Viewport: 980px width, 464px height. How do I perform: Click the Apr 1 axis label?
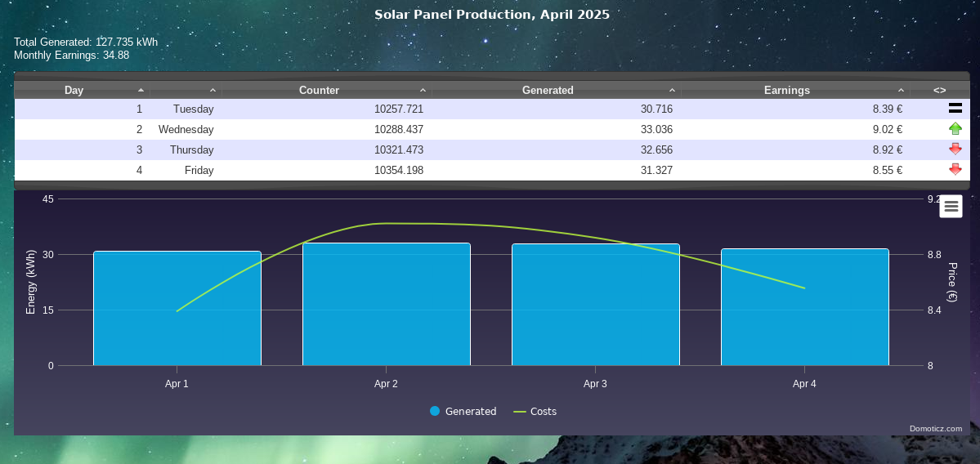[177, 383]
